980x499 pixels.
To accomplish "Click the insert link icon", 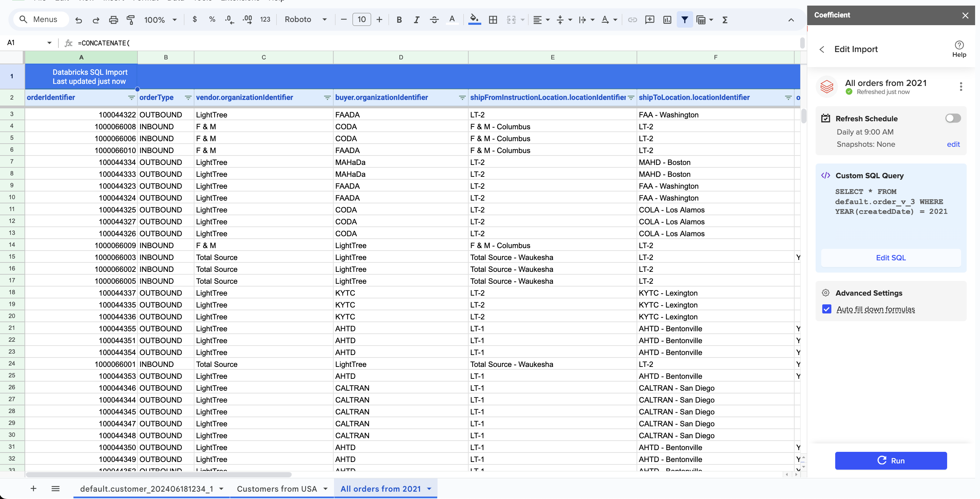I will [x=632, y=20].
